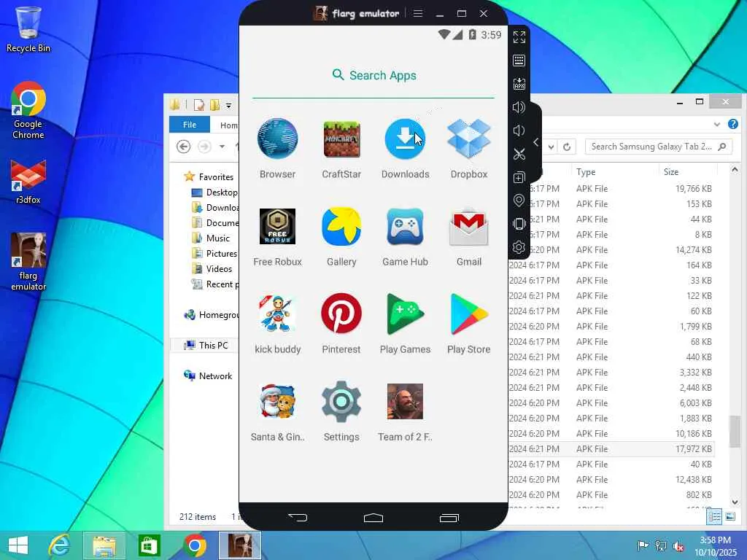Open the Android Settings app
Viewport: 747px width, 560px height.
(x=341, y=402)
